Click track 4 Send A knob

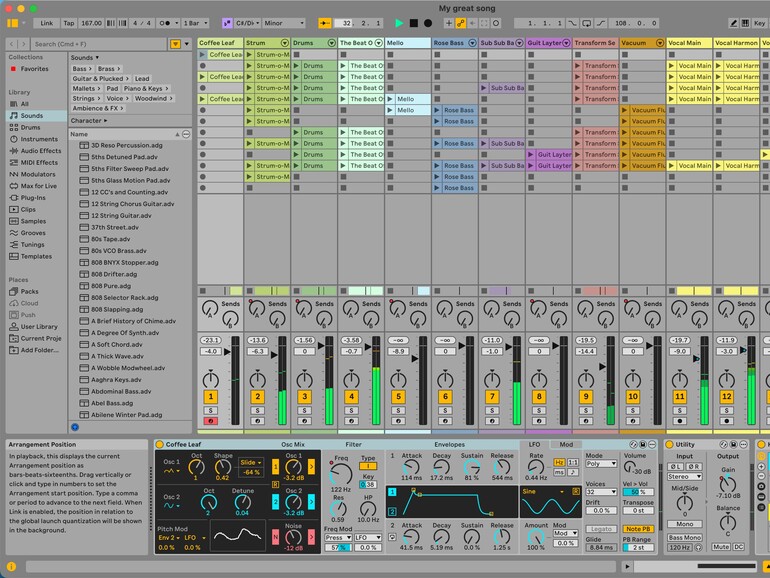point(351,309)
